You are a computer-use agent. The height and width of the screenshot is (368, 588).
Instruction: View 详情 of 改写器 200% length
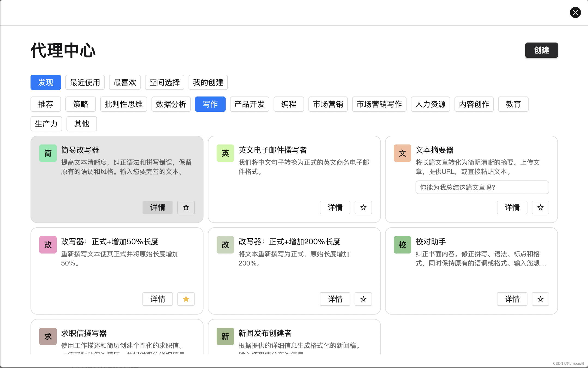[x=335, y=299]
